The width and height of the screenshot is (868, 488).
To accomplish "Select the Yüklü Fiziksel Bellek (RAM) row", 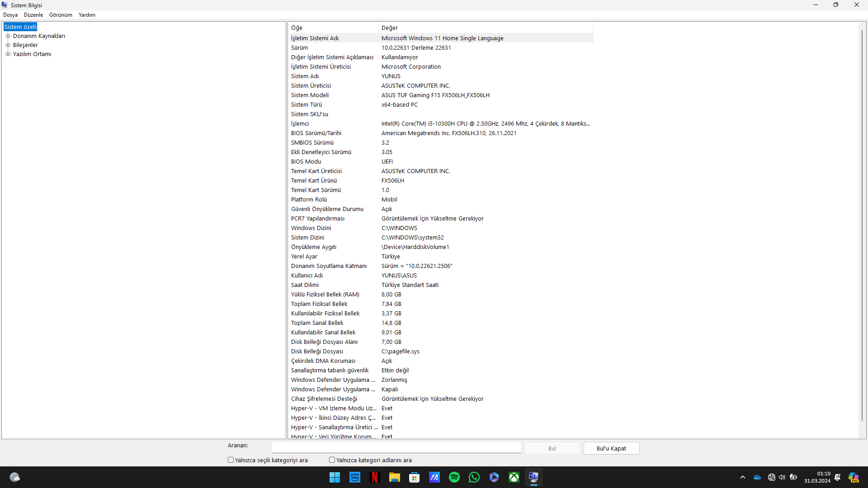I will tap(441, 295).
